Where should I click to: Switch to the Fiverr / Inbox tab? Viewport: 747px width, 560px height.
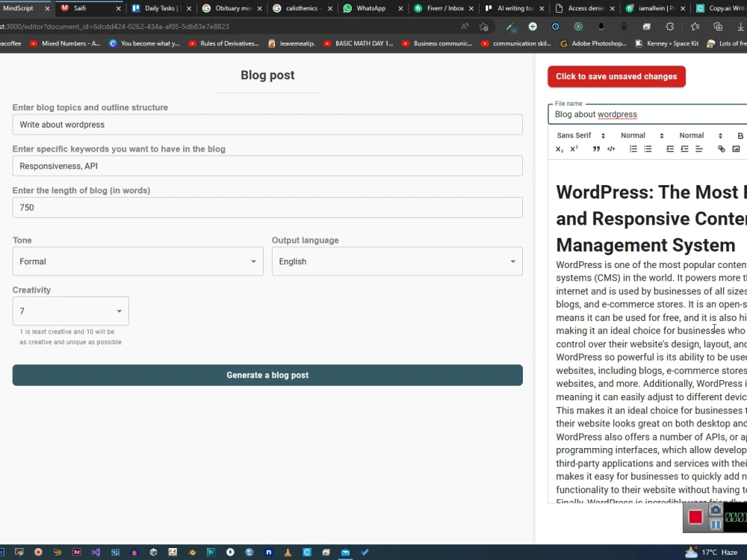pos(443,8)
